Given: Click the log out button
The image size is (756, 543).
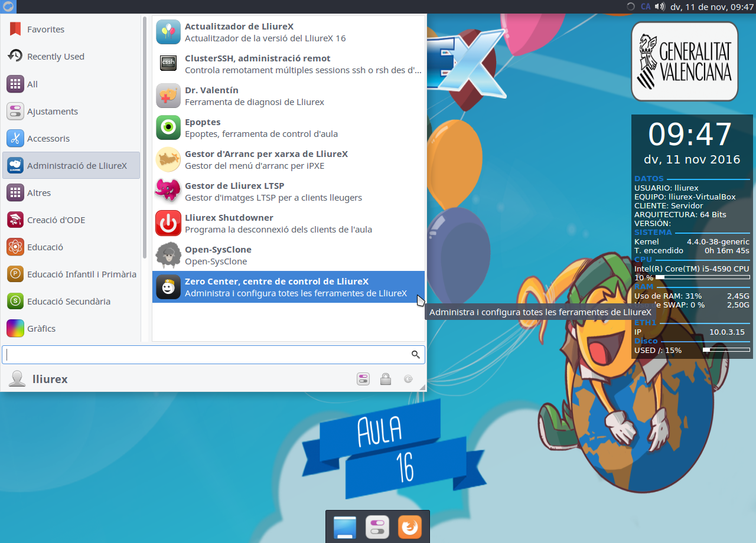Looking at the screenshot, I should coord(408,380).
